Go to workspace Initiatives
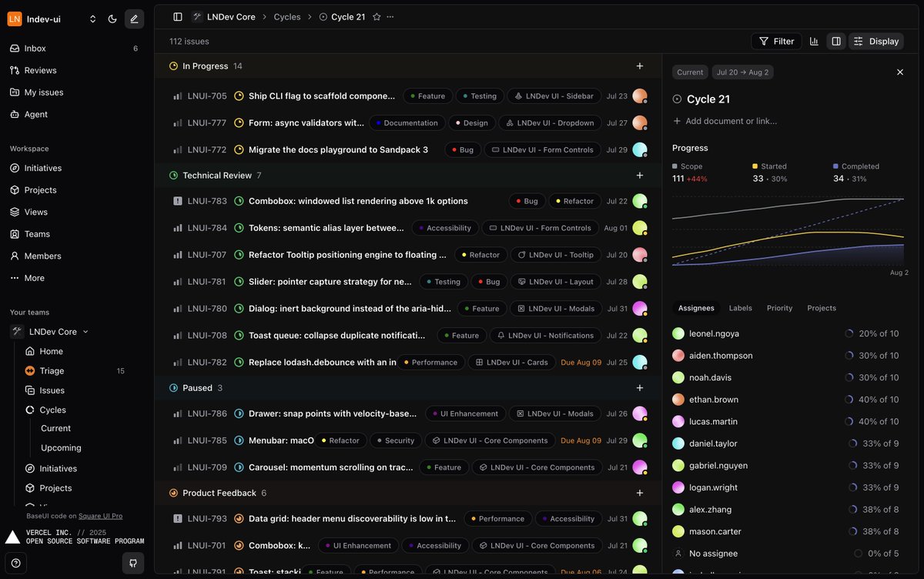Image resolution: width=924 pixels, height=579 pixels. tap(73, 168)
